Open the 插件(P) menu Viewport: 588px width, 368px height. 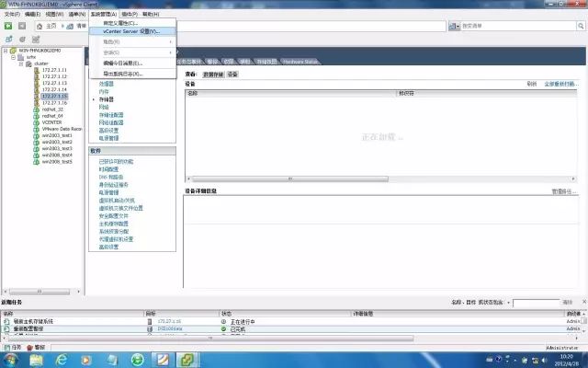click(x=130, y=14)
